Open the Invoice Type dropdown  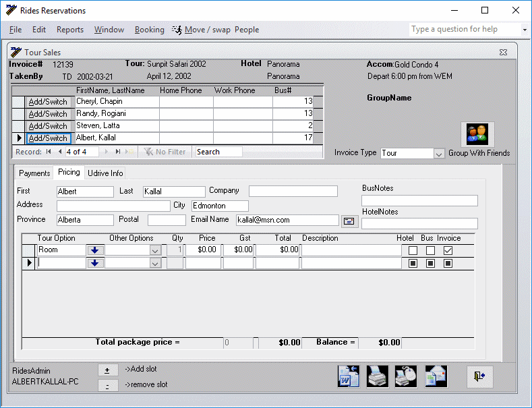[x=439, y=154]
